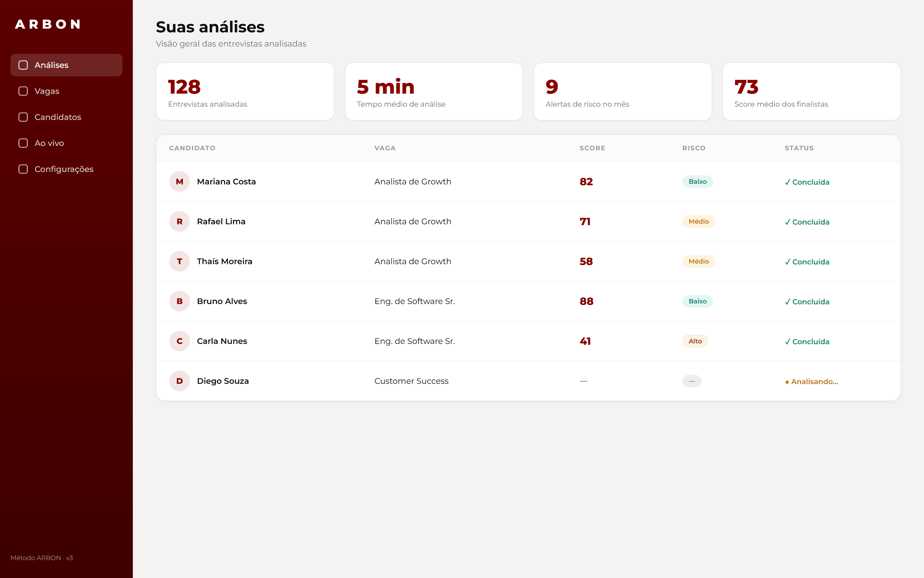
Task: Click the Candidatos sidebar icon
Action: 23,117
